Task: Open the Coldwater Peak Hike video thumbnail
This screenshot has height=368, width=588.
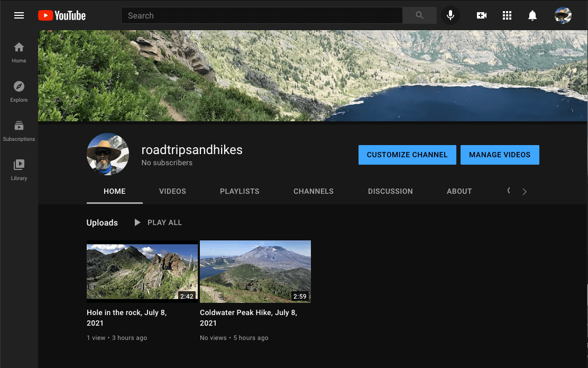Action: point(255,272)
